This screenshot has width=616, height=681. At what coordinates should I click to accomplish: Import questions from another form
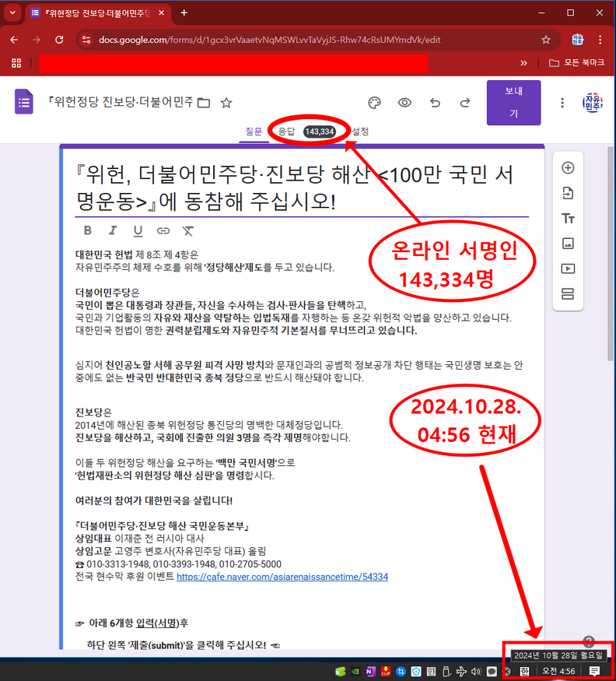[x=568, y=193]
